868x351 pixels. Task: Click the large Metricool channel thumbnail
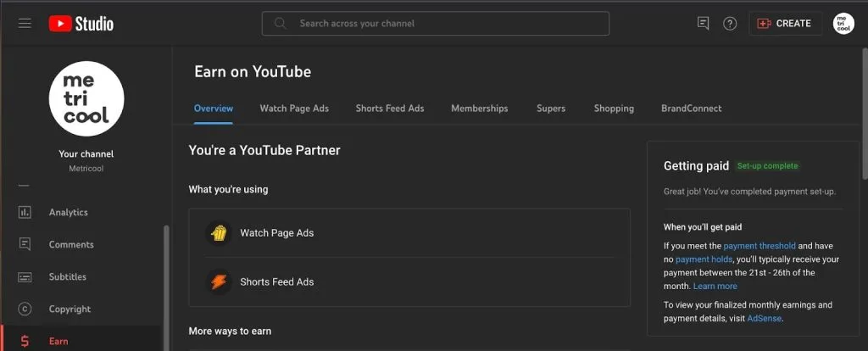[x=86, y=98]
